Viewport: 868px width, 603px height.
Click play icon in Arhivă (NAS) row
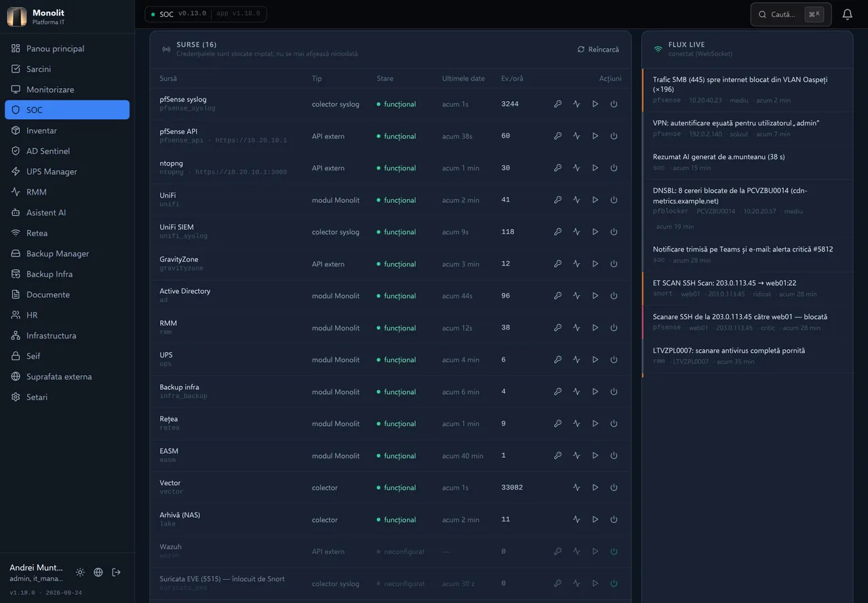[595, 520]
